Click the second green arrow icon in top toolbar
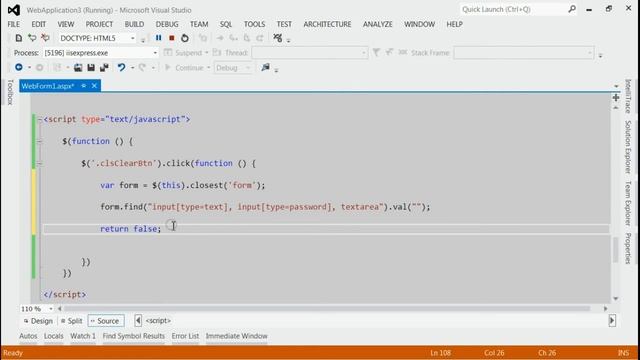Viewport: 640px width, 360px height. pyautogui.click(x=32, y=38)
